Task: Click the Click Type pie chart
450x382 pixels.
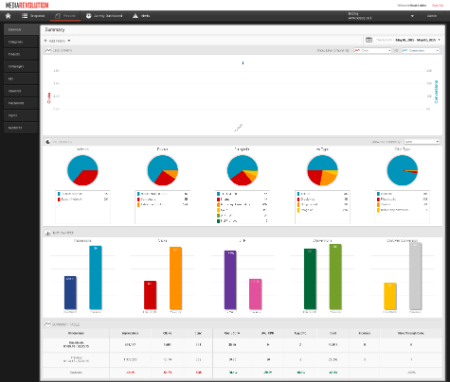Action: click(402, 170)
